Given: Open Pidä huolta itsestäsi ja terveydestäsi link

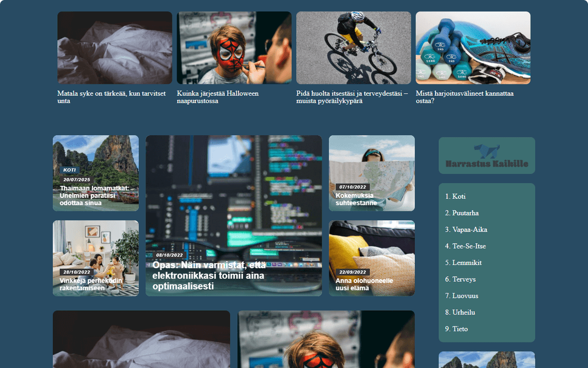Looking at the screenshot, I should click(352, 97).
